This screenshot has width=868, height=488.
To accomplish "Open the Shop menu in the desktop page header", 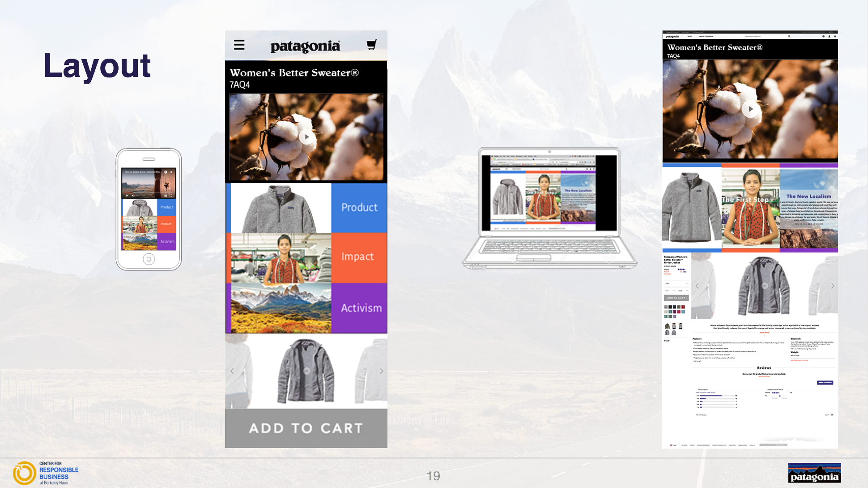I will pos(689,36).
